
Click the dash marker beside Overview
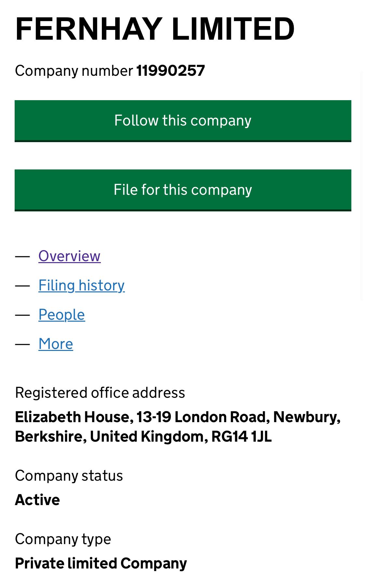pyautogui.click(x=22, y=257)
